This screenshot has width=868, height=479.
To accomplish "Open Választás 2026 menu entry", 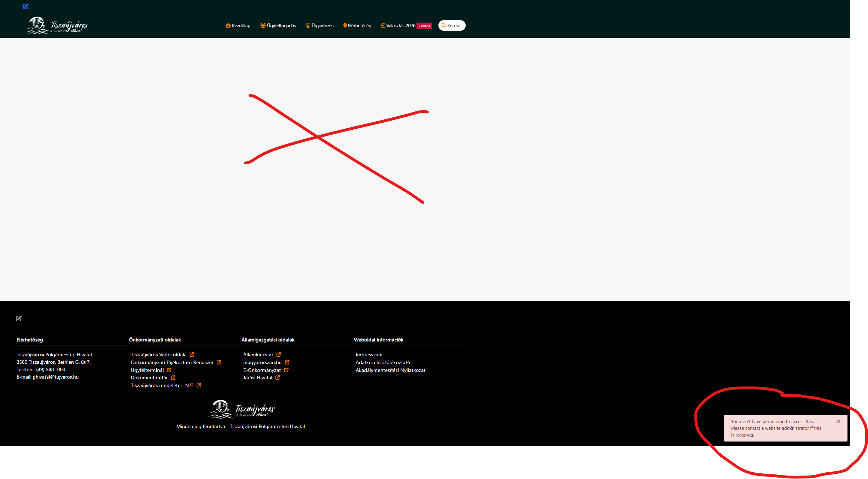I will tap(398, 26).
